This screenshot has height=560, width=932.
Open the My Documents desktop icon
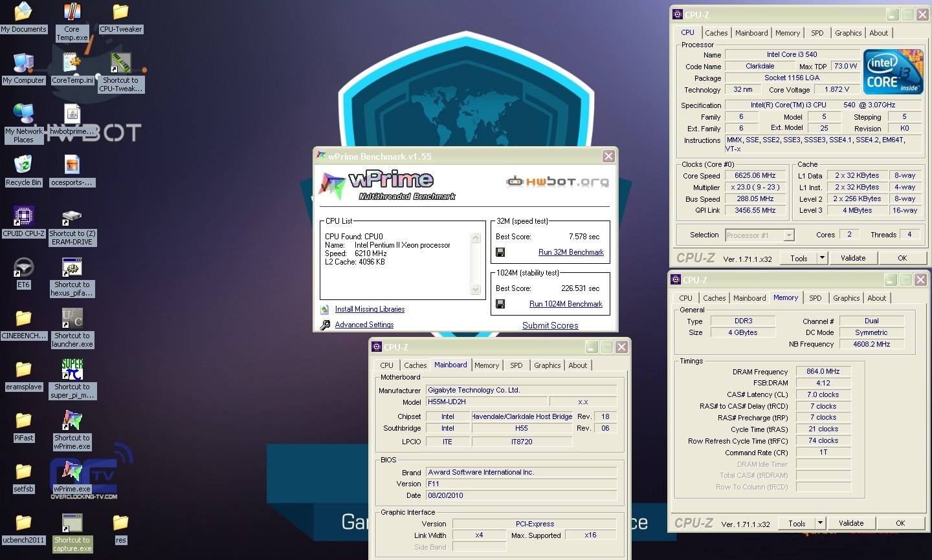23,17
